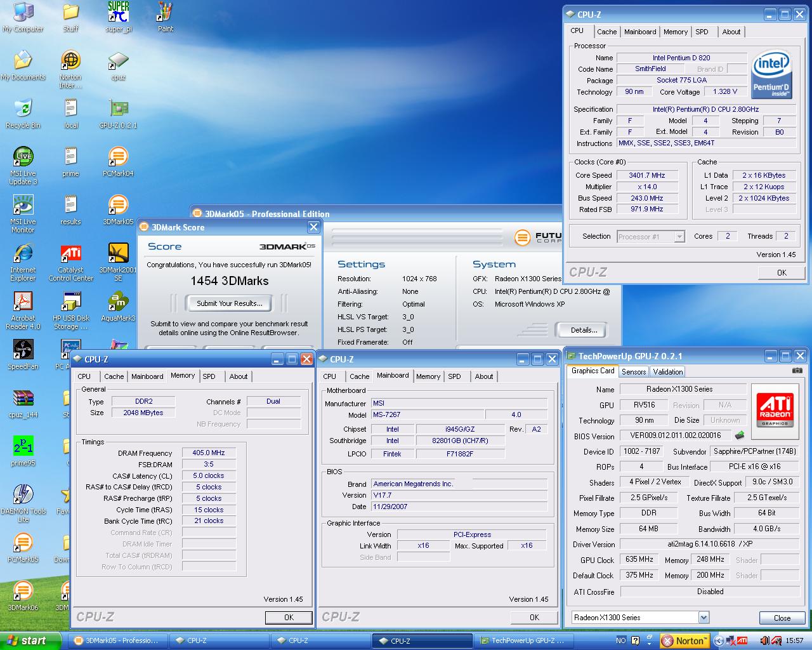Launch the 3DMark2001 SE desktop icon

tap(118, 262)
